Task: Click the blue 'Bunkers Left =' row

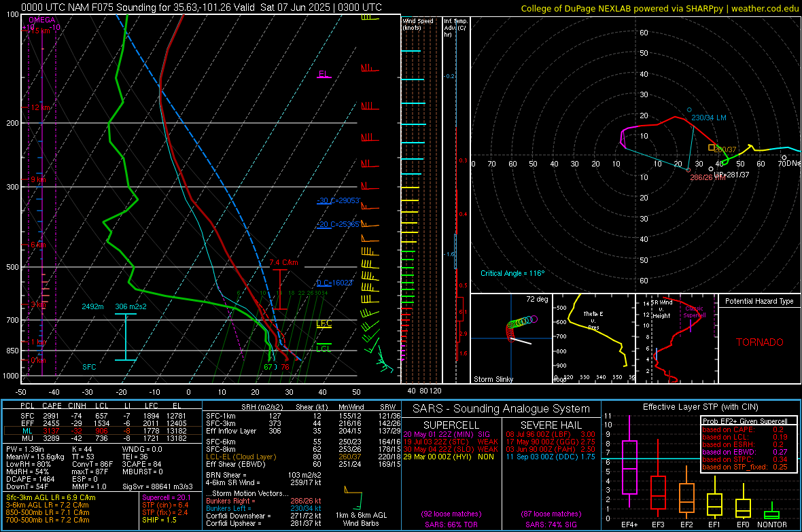Action: (264, 508)
